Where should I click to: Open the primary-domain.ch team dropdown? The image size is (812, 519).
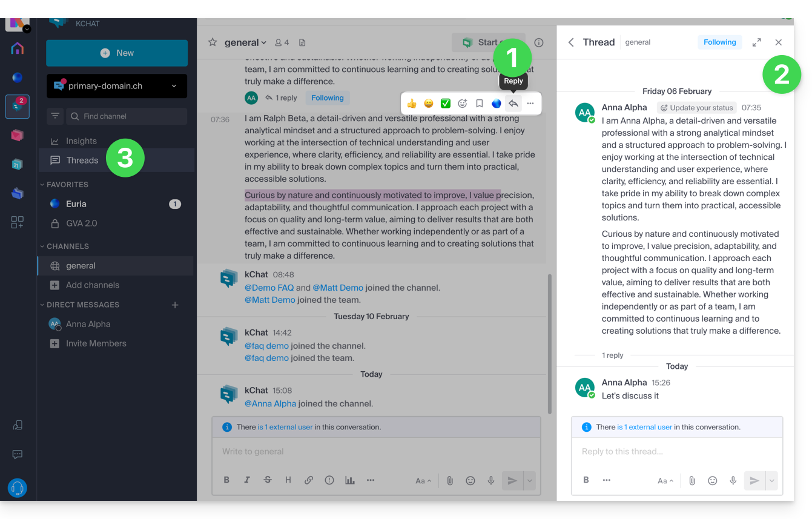coord(117,86)
